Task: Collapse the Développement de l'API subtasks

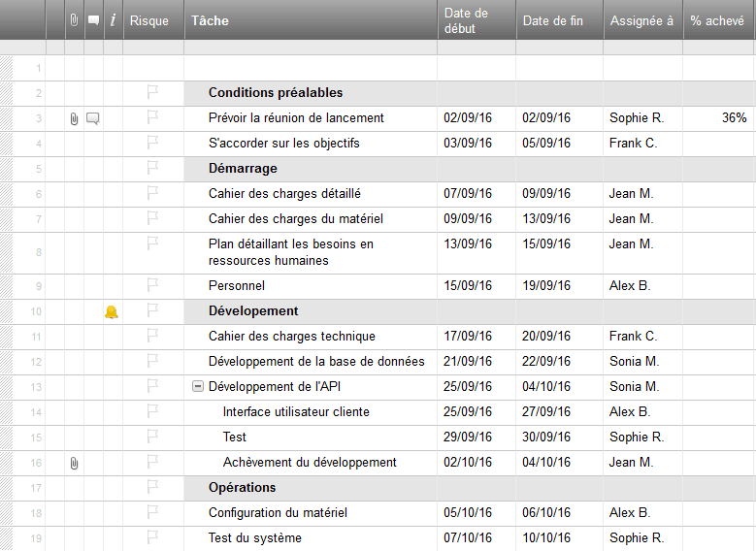Action: (198, 387)
